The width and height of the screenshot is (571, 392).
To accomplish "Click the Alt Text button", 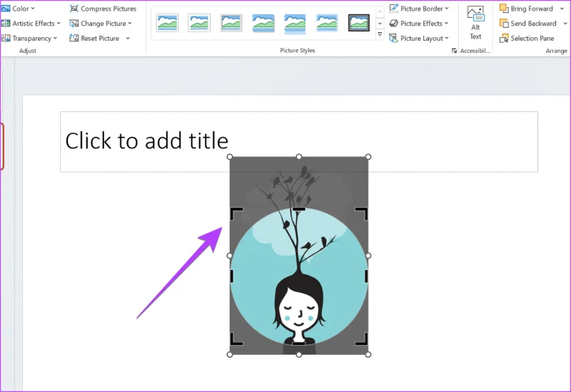I will (475, 23).
